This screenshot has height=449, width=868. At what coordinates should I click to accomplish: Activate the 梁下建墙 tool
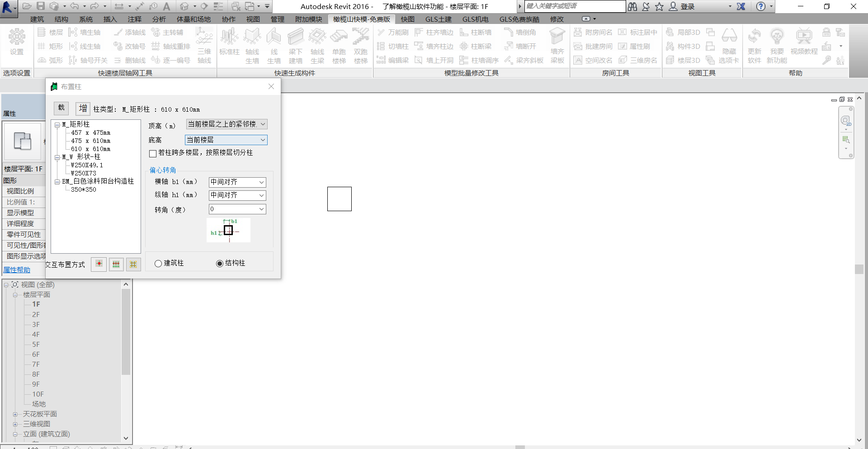point(295,46)
